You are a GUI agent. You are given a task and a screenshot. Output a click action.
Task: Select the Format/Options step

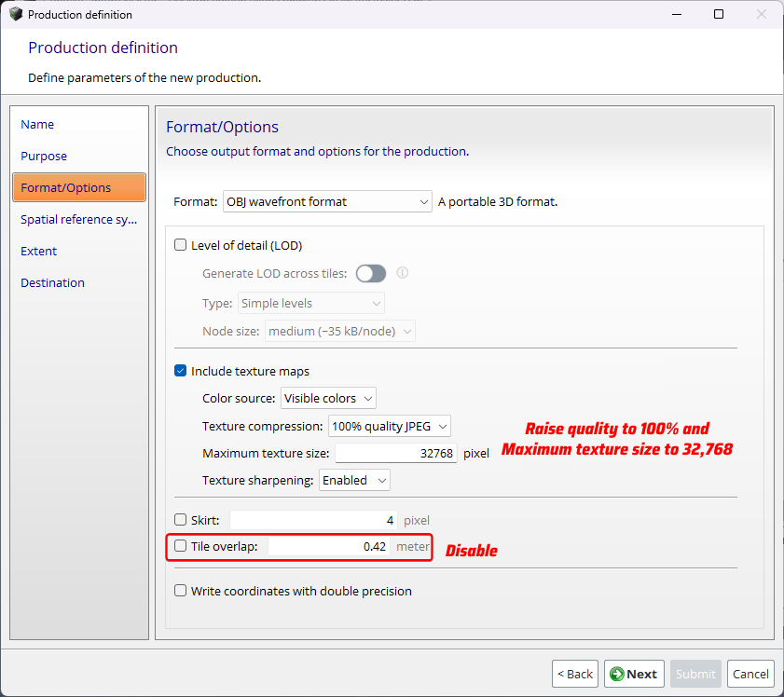click(79, 187)
